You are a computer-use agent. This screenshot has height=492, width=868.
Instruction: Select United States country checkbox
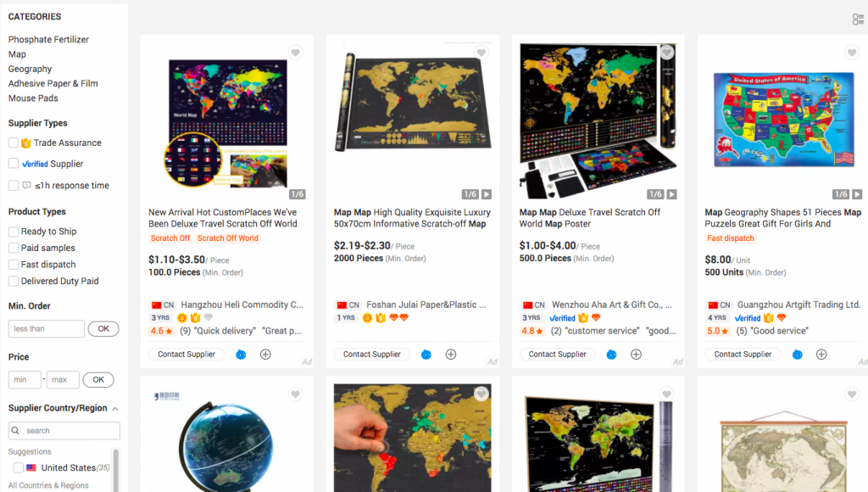(x=19, y=467)
